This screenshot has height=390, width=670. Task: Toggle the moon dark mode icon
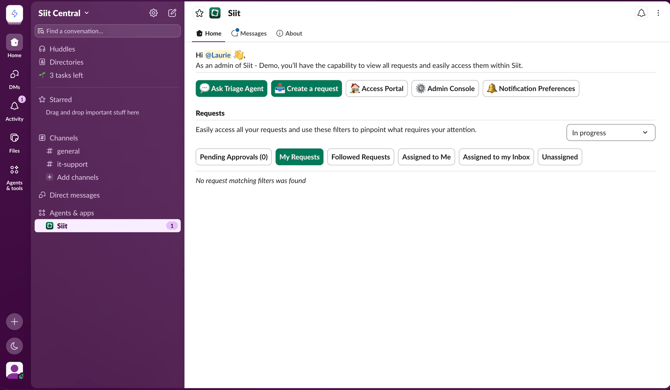tap(14, 346)
